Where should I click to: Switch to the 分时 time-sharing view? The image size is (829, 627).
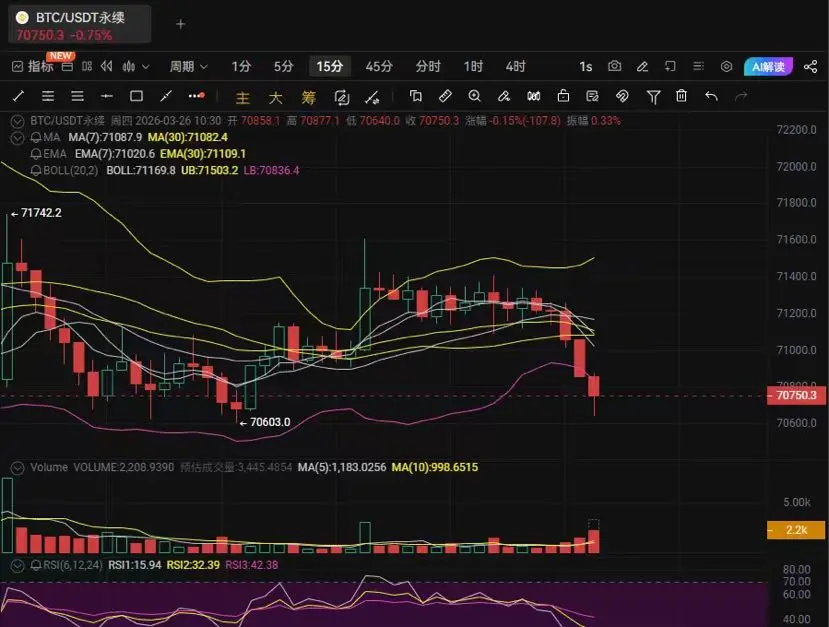(x=428, y=67)
